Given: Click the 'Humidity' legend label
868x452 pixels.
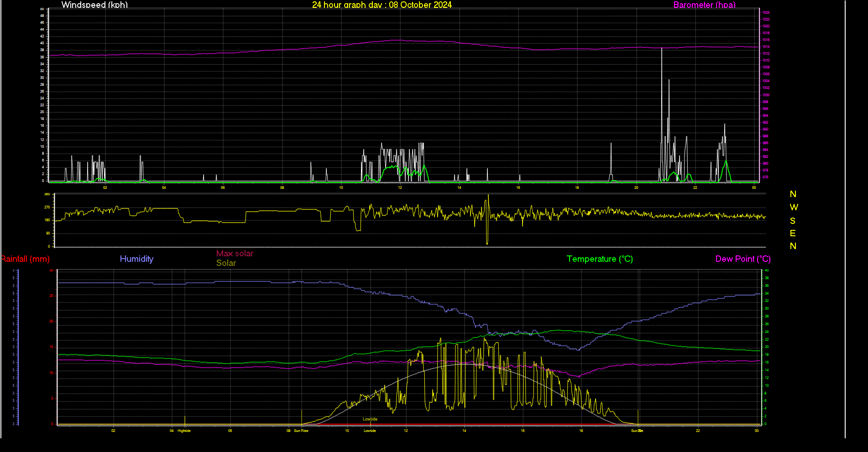Looking at the screenshot, I should pos(136,259).
